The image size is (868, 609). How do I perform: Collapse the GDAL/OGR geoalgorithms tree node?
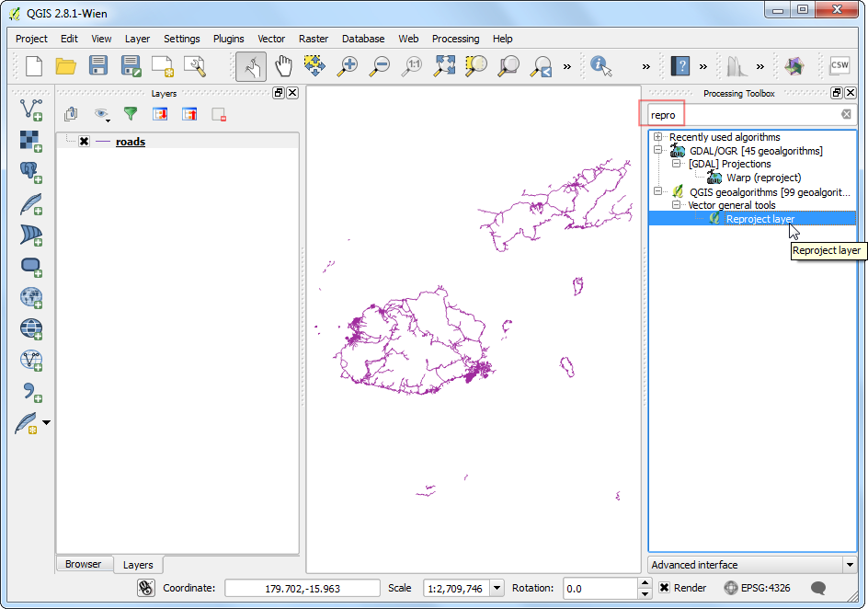click(x=658, y=151)
